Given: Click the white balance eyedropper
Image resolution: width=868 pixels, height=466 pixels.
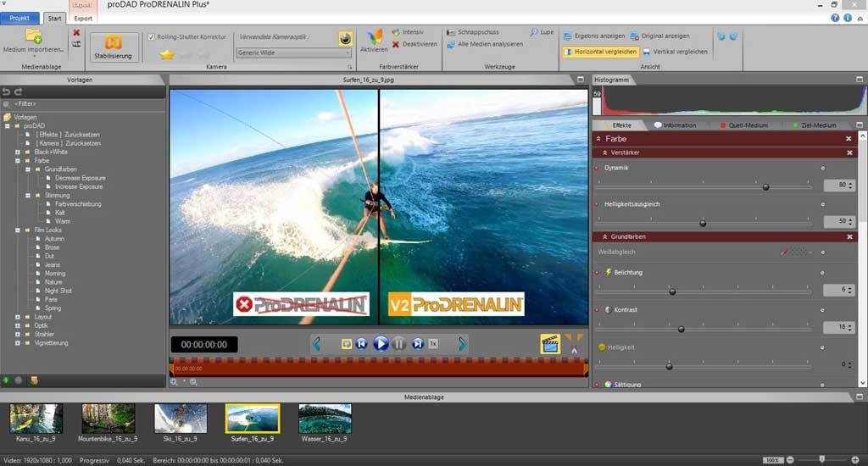Looking at the screenshot, I should 784,252.
